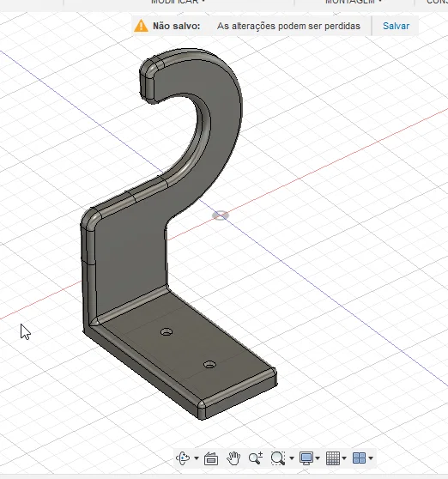Select the Orbit navigation tool

[183, 458]
